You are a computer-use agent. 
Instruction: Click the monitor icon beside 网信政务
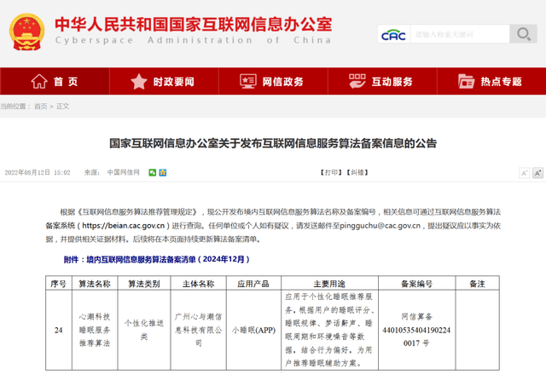click(247, 82)
